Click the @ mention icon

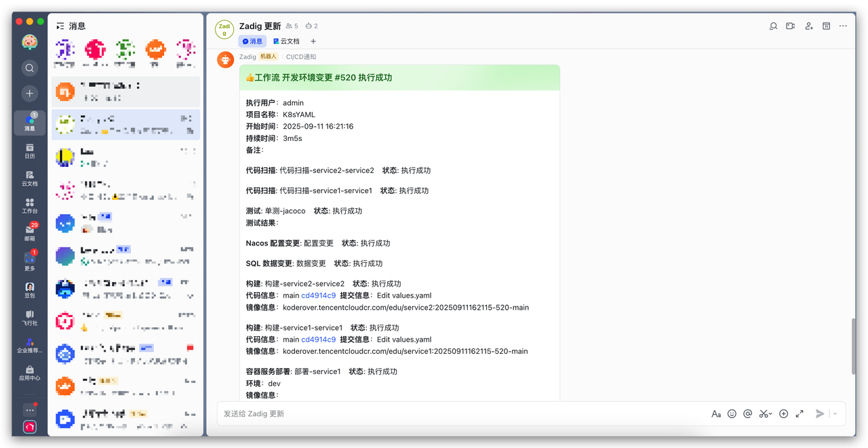(748, 413)
